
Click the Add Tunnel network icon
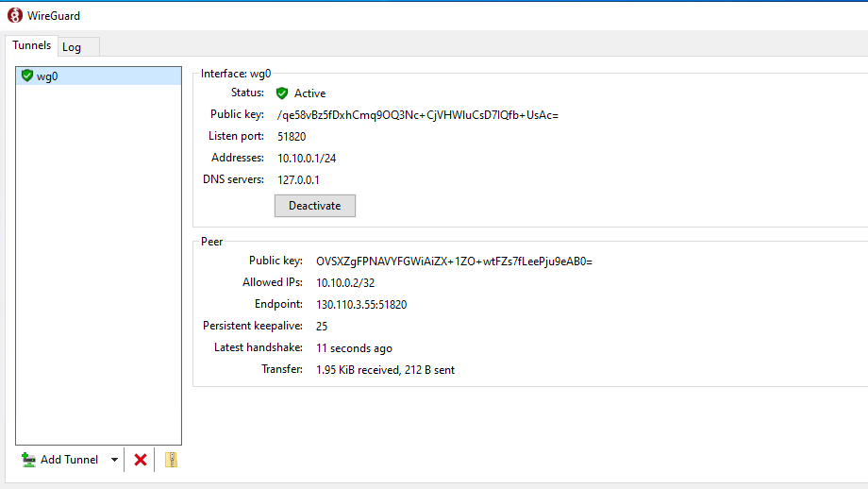click(28, 460)
